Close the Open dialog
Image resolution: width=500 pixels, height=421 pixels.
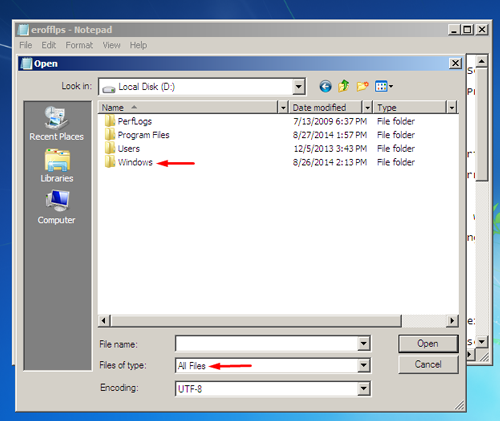pos(455,63)
